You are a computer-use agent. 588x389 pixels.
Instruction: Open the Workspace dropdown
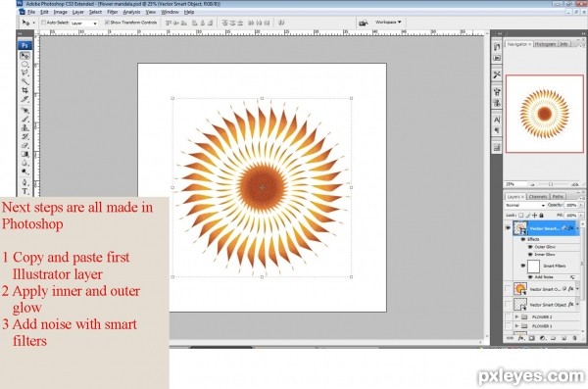coord(388,23)
